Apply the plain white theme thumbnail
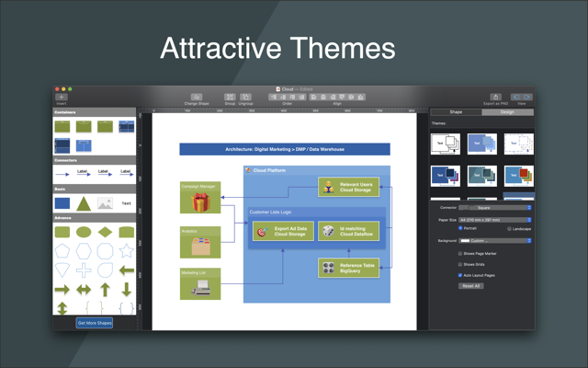588x368 pixels. tap(446, 144)
